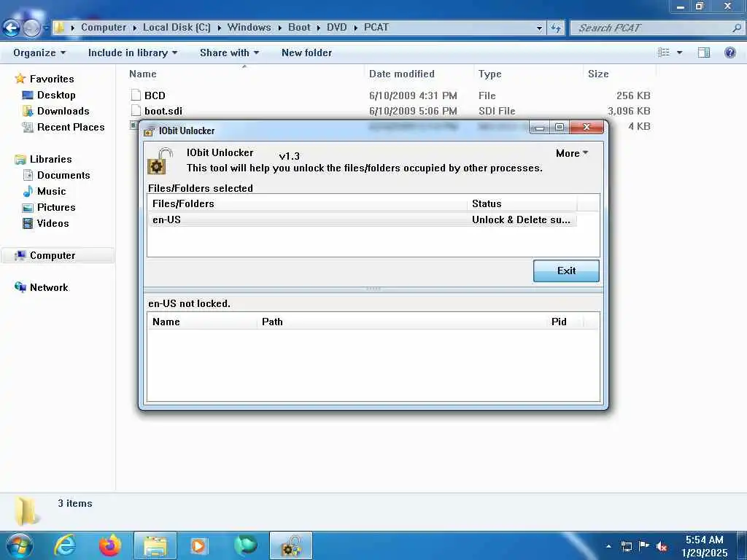
Task: Select Libraries in navigation pane
Action: [50, 159]
